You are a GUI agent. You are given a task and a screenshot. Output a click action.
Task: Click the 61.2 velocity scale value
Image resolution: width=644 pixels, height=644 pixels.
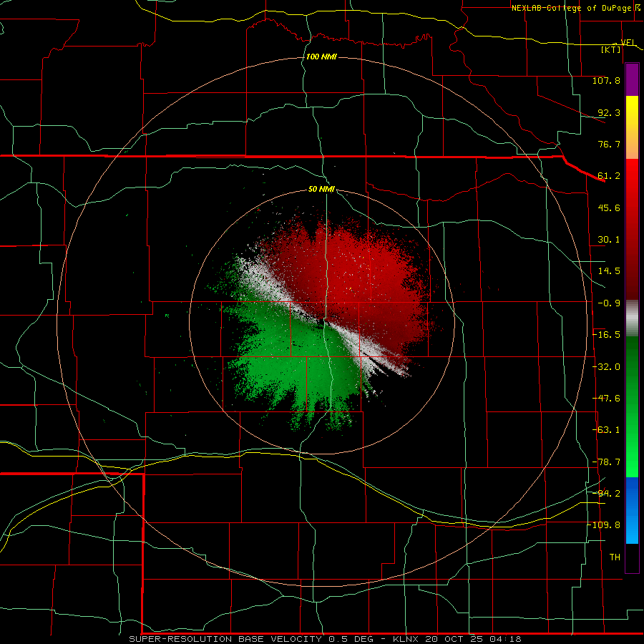coord(609,176)
